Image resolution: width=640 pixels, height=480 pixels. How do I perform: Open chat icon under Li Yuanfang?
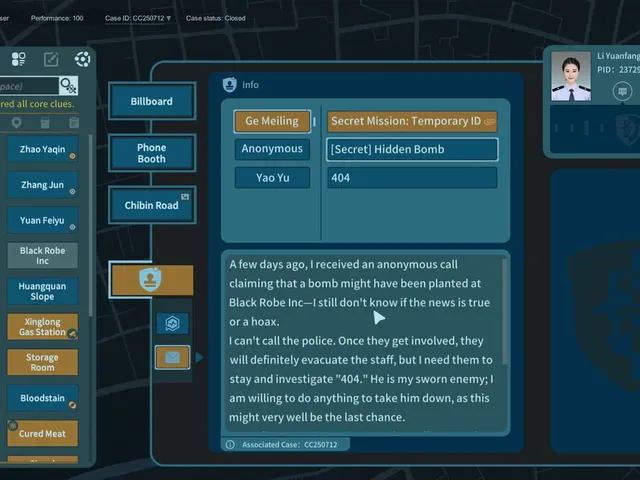pyautogui.click(x=622, y=91)
